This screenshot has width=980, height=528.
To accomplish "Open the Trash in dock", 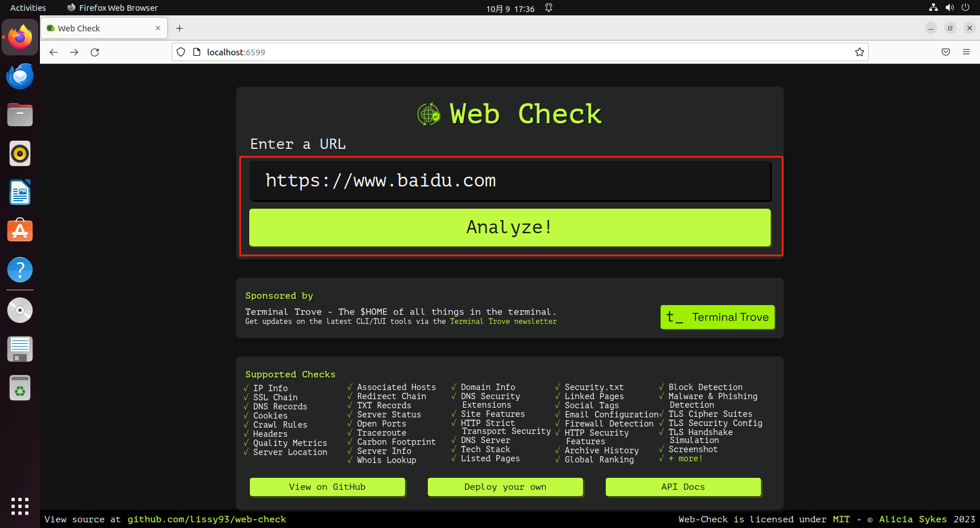I will click(20, 388).
